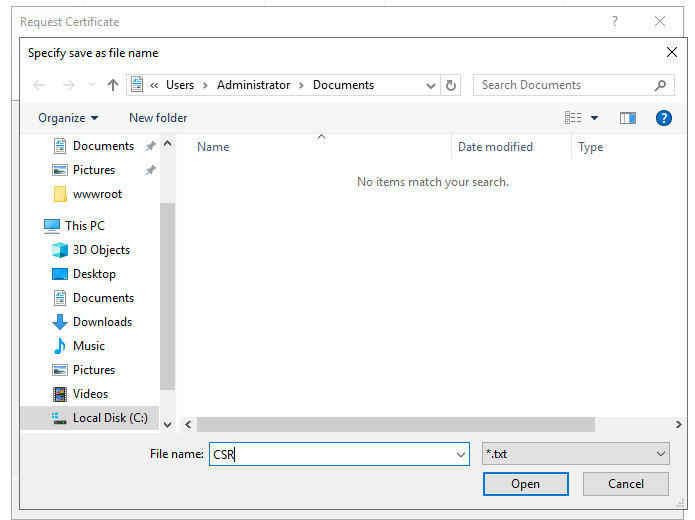Click the Up to parent folder arrow
Screen dimensions: 695x520
(x=113, y=85)
